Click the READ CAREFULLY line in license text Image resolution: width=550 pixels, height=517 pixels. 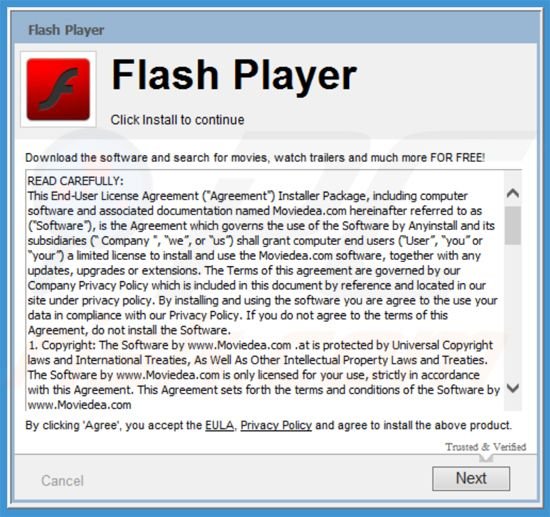pos(75,181)
